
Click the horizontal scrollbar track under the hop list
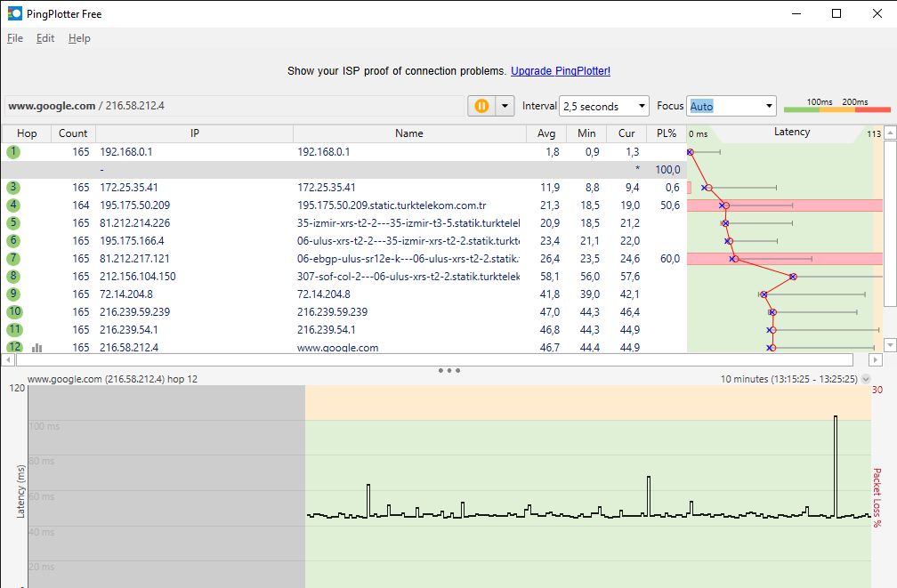click(435, 359)
